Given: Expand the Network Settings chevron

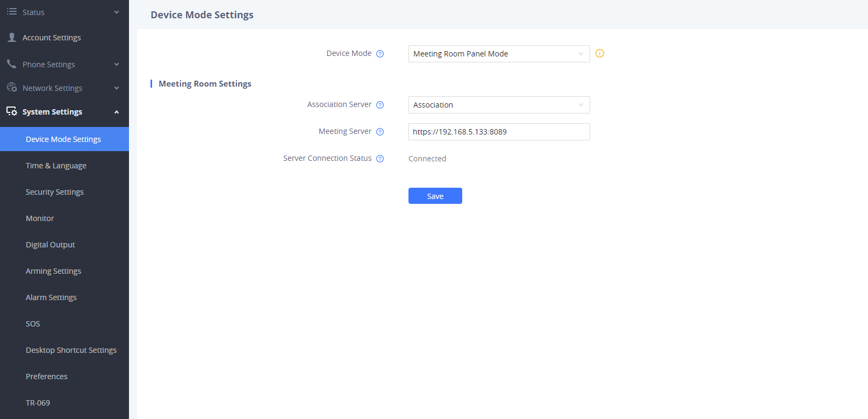Looking at the screenshot, I should [x=117, y=88].
